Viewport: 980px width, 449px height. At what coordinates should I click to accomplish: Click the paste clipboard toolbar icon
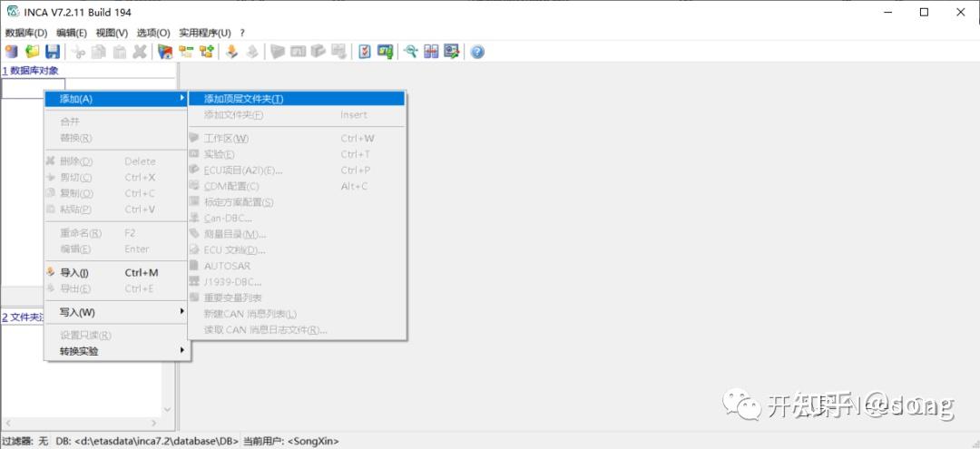120,52
